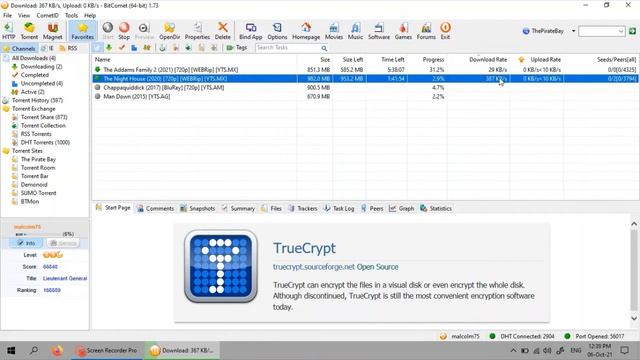Sort by the Name column header

(x=195, y=60)
